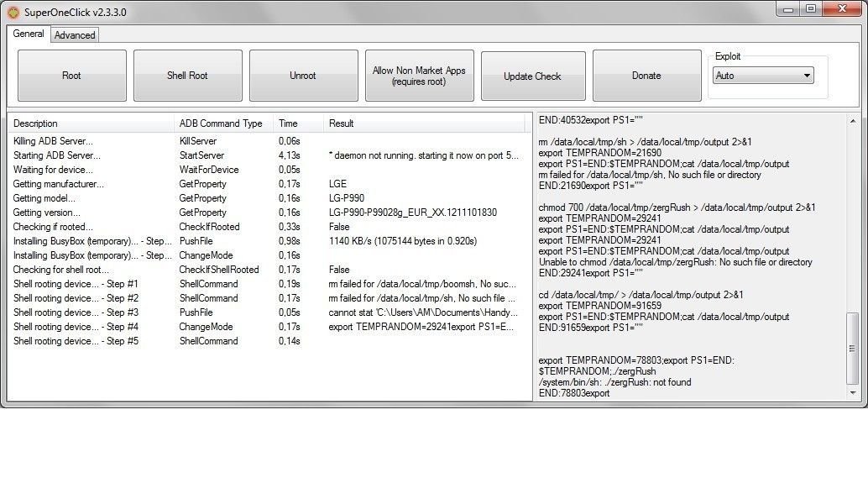
Task: Click the Time column header
Action: point(298,123)
